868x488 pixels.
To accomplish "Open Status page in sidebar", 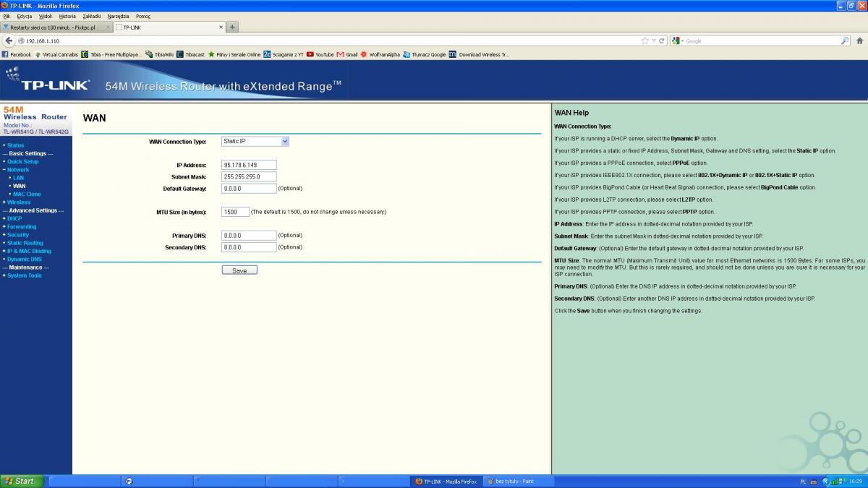I will [16, 145].
